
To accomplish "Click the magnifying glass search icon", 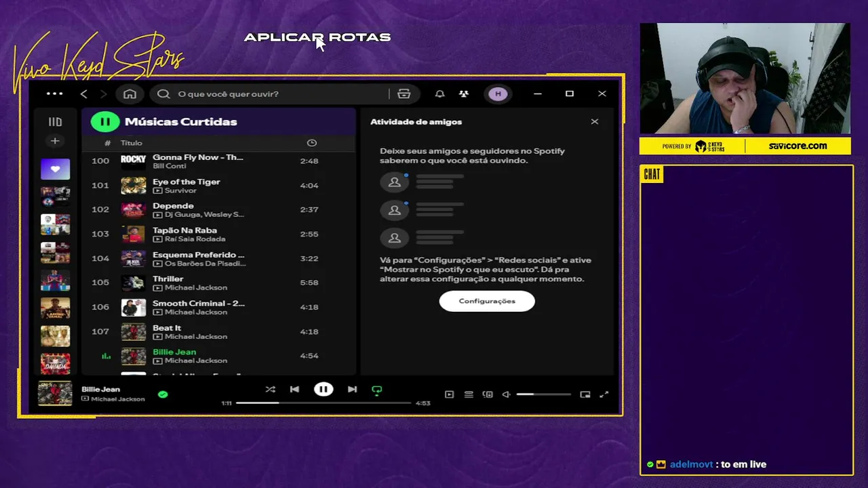I will (x=163, y=94).
